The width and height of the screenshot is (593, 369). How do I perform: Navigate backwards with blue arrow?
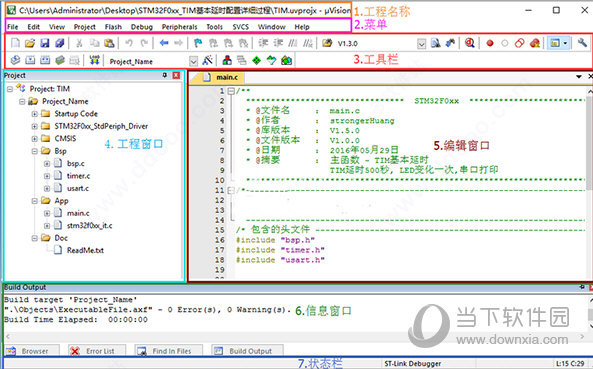(163, 43)
